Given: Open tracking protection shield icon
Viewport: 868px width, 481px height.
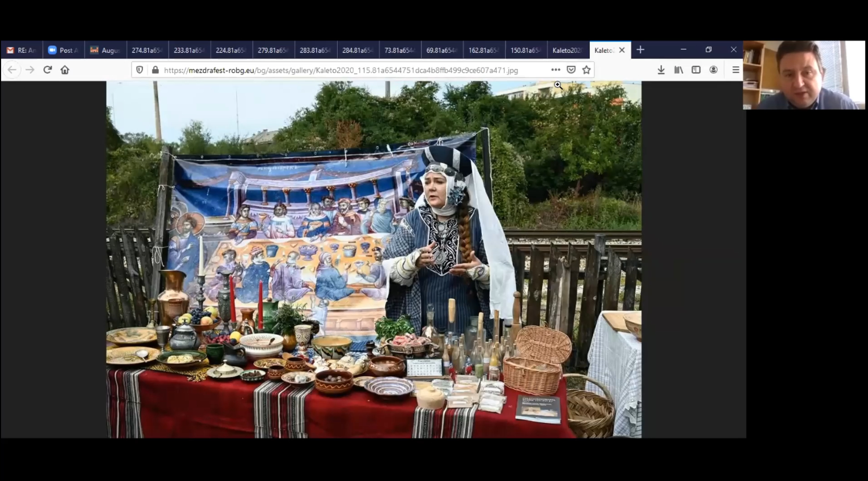Looking at the screenshot, I should click(139, 70).
